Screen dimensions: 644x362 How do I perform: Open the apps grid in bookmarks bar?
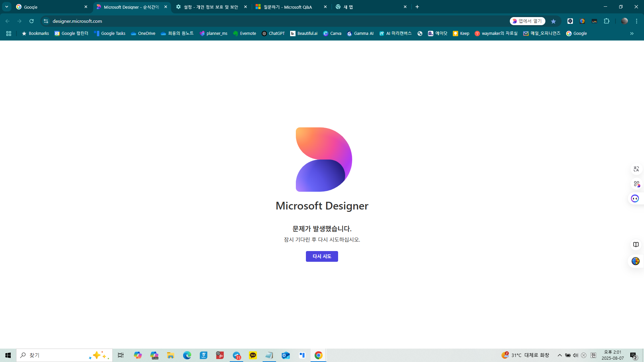click(x=9, y=34)
